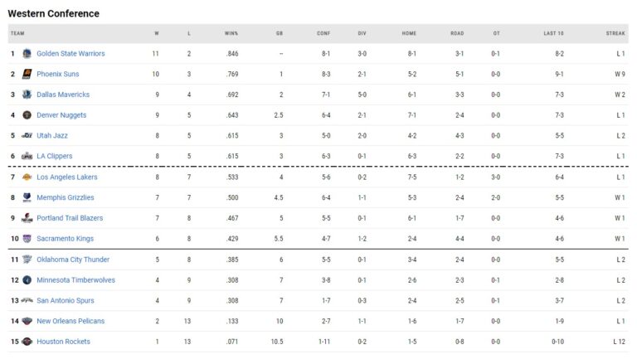Select the San Antonio Spurs link

pyautogui.click(x=65, y=301)
